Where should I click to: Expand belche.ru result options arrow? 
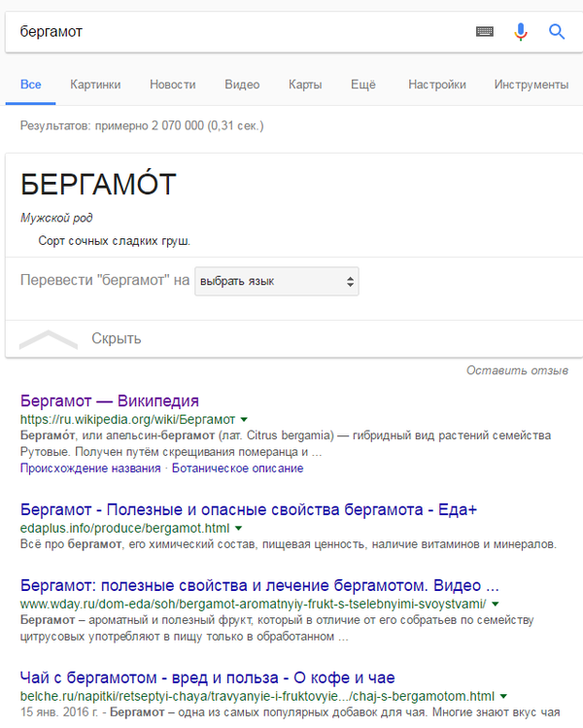click(x=503, y=697)
